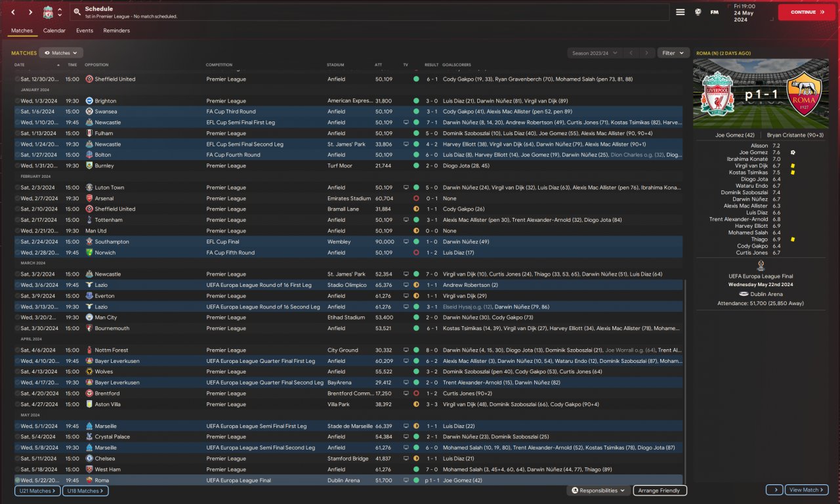Click the Arrange Friendly button
This screenshot has width=840, height=504.
tap(660, 491)
